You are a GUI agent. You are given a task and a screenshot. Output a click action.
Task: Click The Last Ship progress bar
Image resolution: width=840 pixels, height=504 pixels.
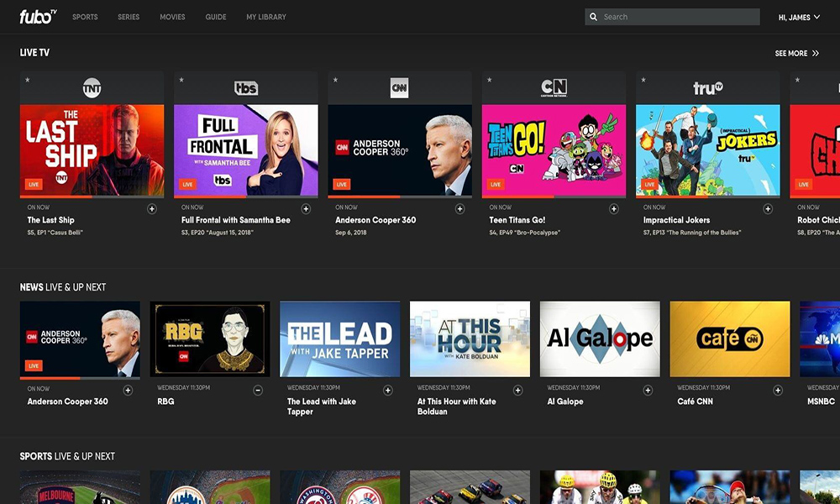[92, 197]
